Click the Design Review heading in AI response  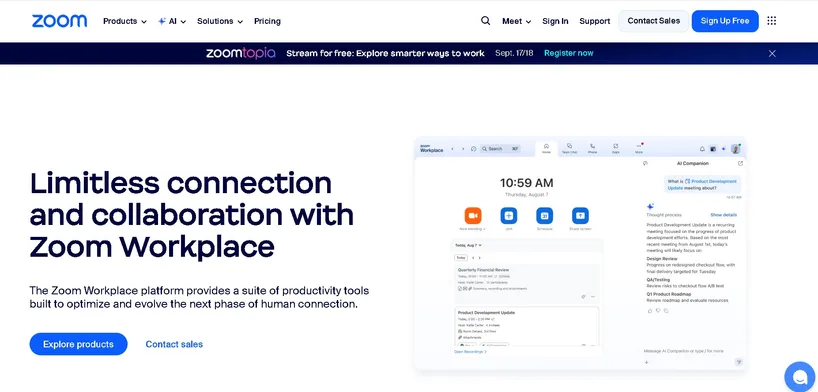coord(662,259)
